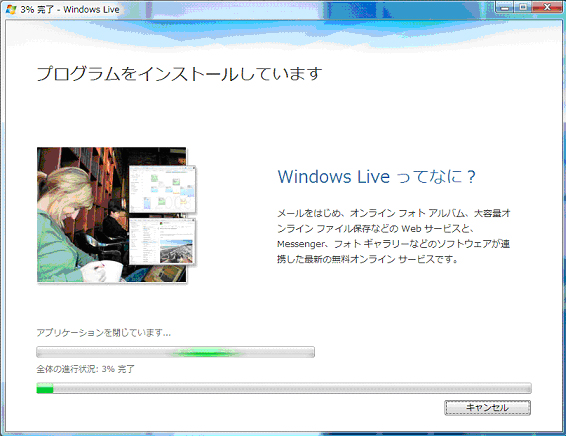Image resolution: width=566 pixels, height=436 pixels.
Task: Click the application-closing progress bar
Action: point(175,352)
